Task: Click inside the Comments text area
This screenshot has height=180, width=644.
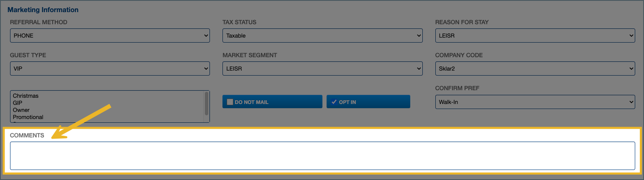Action: click(322, 155)
